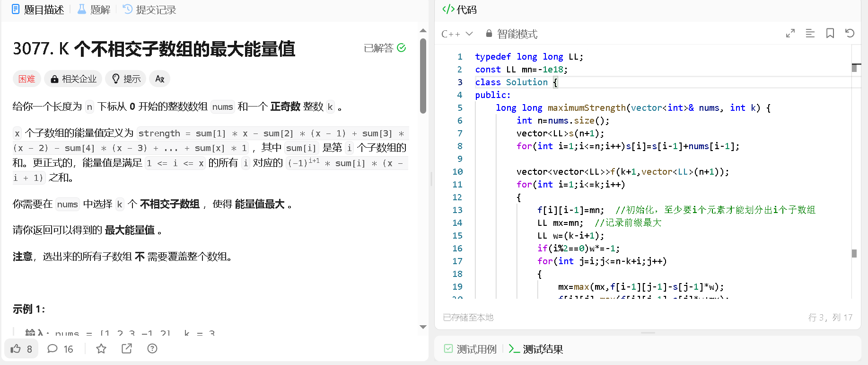
Task: Open the 相关企业 tag
Action: click(x=73, y=79)
